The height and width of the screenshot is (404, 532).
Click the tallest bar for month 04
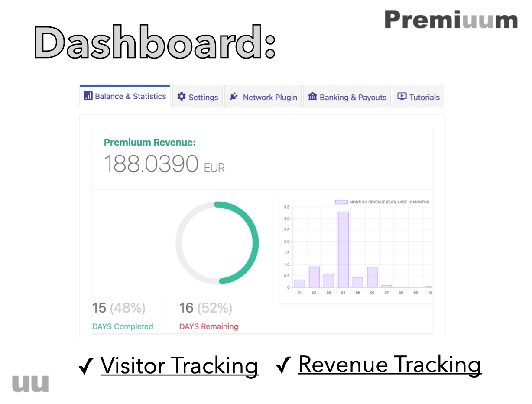pyautogui.click(x=343, y=249)
